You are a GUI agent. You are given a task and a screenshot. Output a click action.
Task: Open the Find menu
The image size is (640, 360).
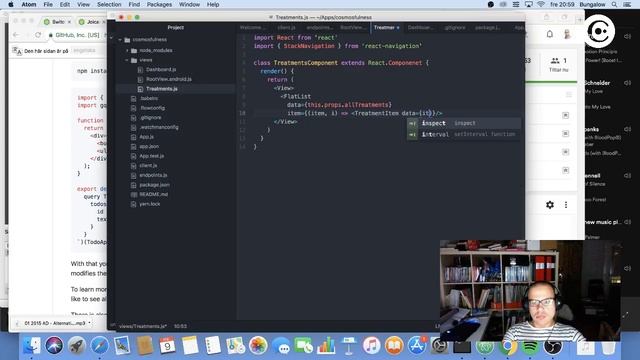pos(134,4)
